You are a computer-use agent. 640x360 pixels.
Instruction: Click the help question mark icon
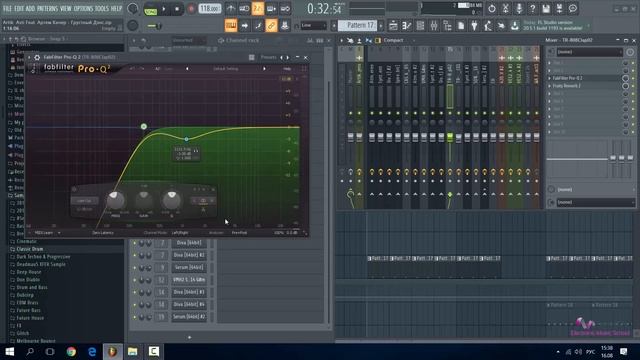tap(532, 8)
